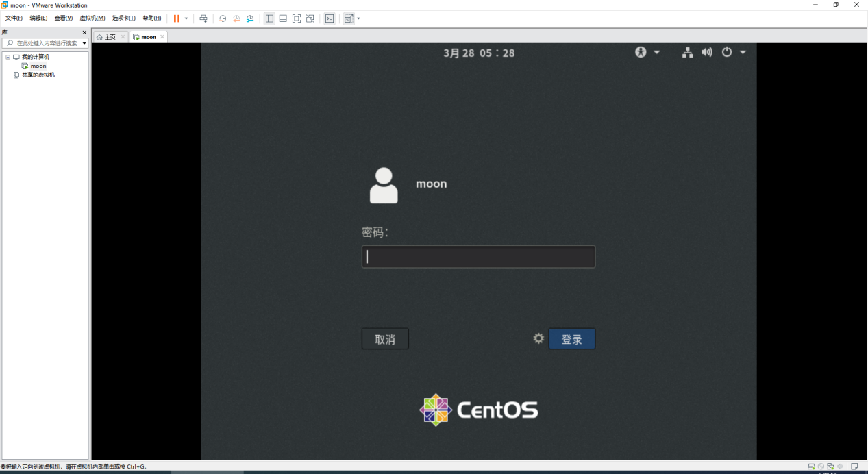Viewport: 868px width, 474px height.
Task: Click the sound card status bar icon
Action: (840, 466)
